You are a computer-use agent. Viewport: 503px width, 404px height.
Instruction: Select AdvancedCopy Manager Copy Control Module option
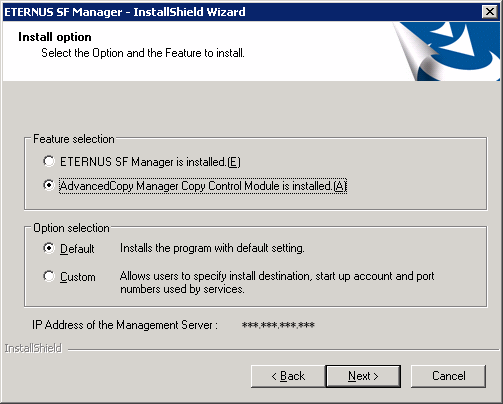point(49,185)
